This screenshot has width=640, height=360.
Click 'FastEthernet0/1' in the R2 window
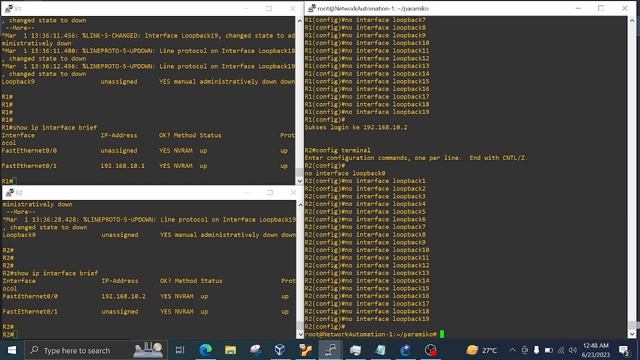30,311
